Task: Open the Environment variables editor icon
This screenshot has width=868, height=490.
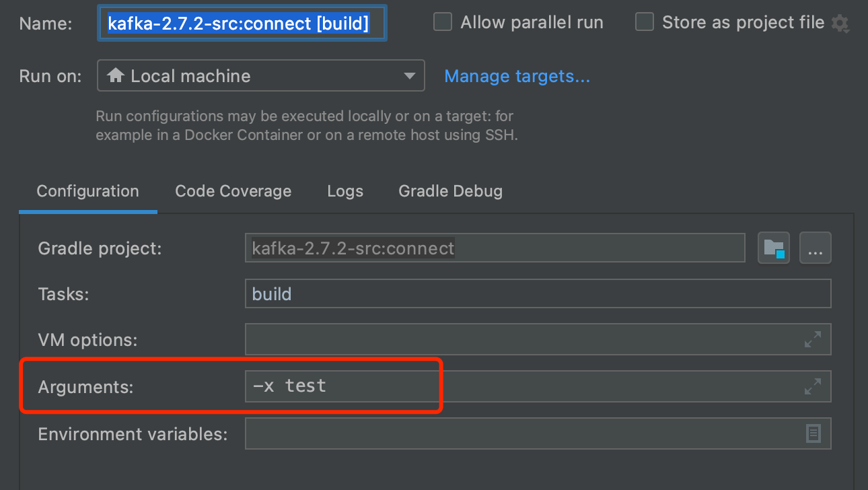Action: click(813, 433)
